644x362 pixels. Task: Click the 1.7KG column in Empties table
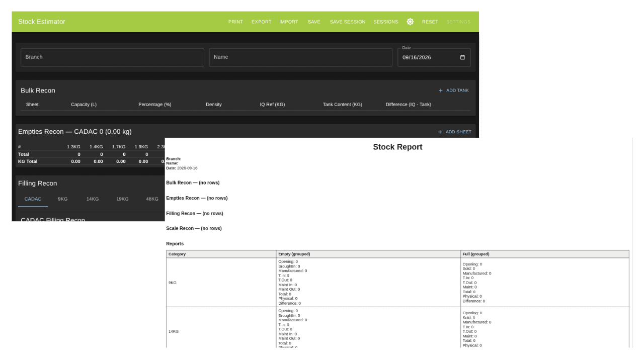(119, 147)
